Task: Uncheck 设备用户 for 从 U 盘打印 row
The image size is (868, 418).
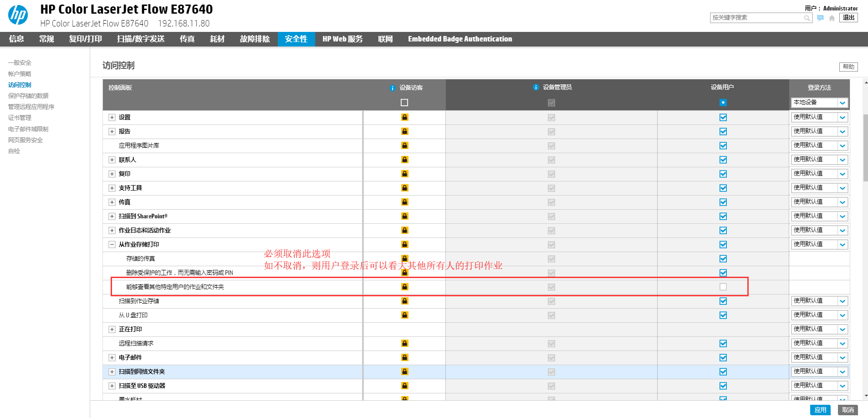Action: tap(723, 315)
